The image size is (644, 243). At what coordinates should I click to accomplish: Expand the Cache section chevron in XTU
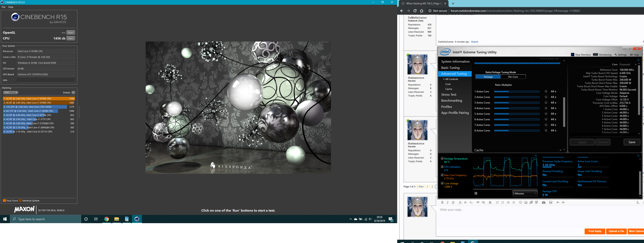pos(560,150)
